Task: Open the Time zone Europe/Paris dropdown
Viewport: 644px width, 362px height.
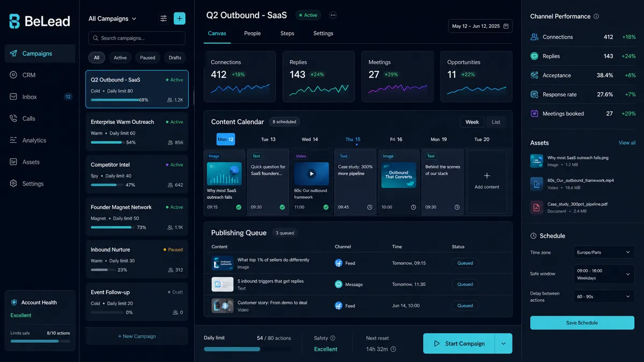Action: (x=604, y=252)
